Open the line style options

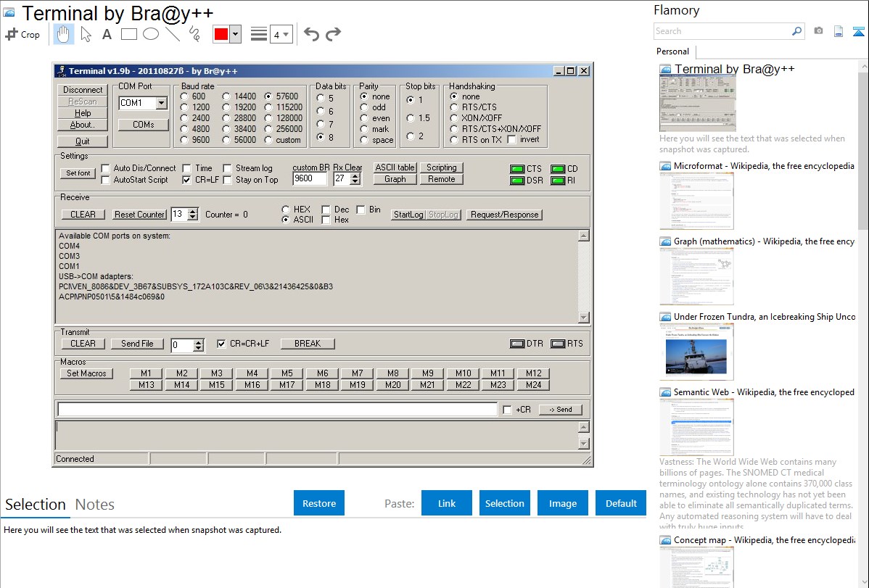(259, 34)
